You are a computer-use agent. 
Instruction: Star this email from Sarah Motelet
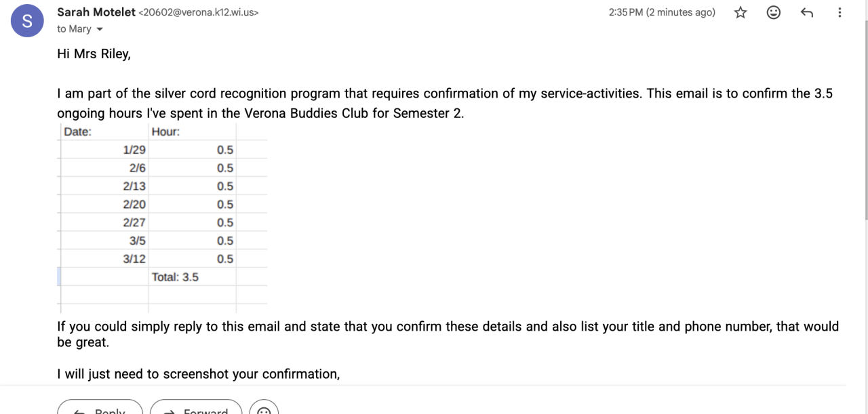741,13
